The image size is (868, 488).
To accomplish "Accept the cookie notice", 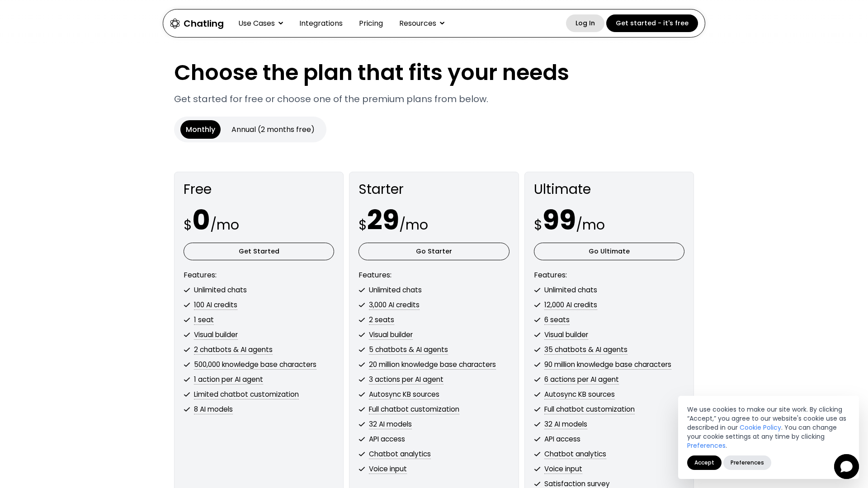I will coord(704,463).
